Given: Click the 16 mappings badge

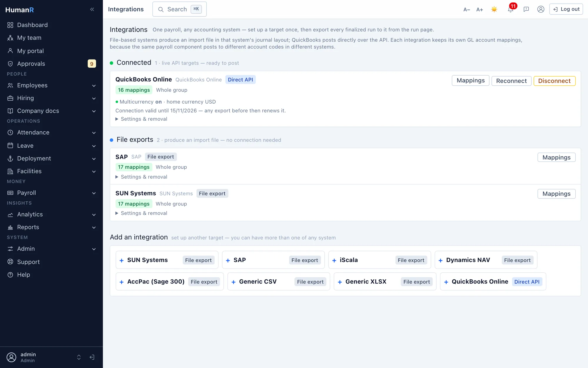Looking at the screenshot, I should pos(134,90).
